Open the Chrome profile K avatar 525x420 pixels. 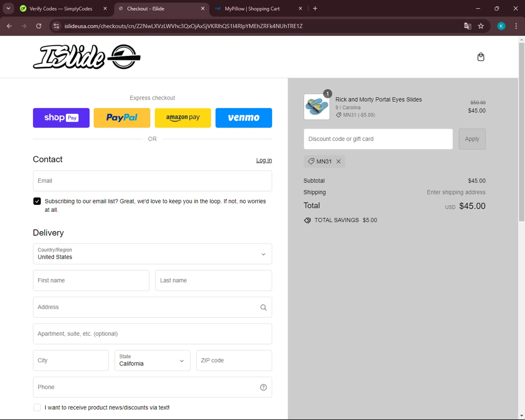pos(501,26)
